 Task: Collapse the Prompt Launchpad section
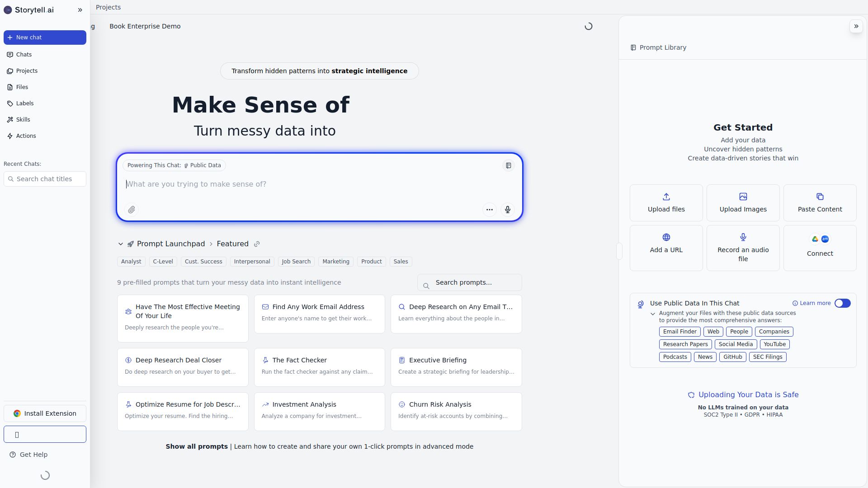[x=120, y=244]
